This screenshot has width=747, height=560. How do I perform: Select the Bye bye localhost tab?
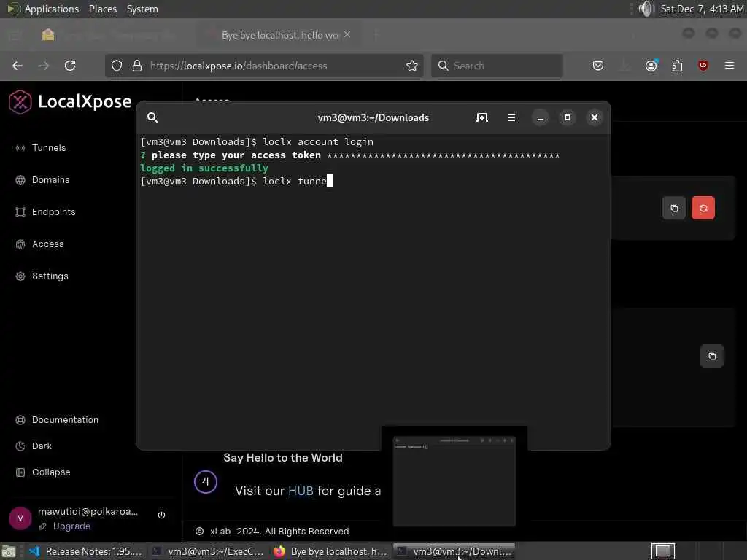[x=279, y=35]
